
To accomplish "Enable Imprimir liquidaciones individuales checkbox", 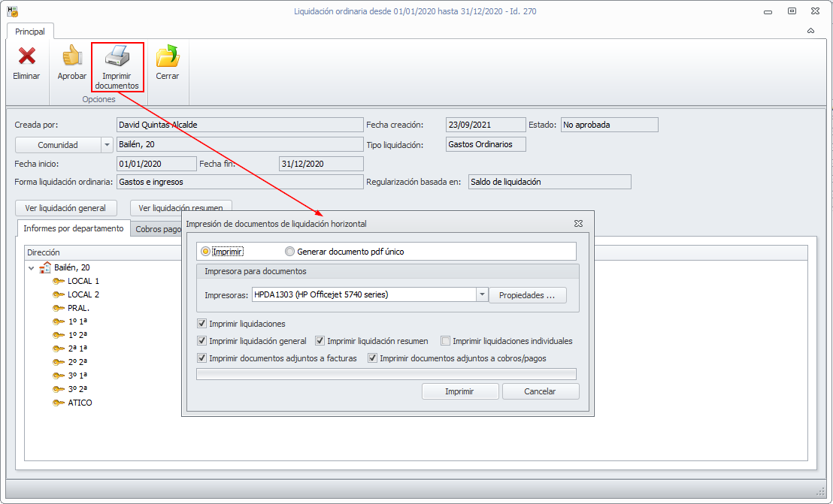I will (445, 340).
